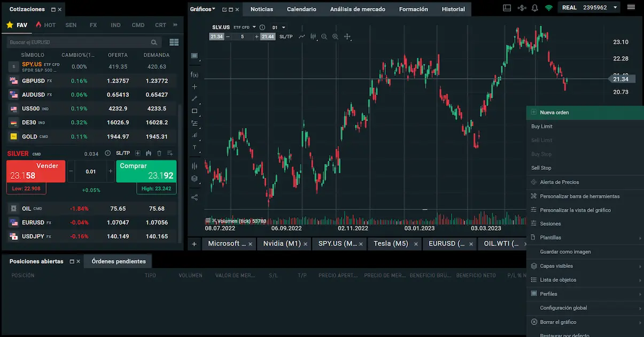Viewport: 644px width, 337px height.
Task: Select Nueva orden from context menu
Action: (x=554, y=113)
